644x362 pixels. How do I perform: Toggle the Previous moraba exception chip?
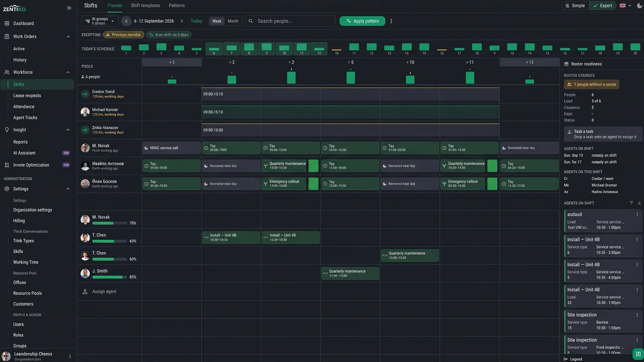pos(124,35)
